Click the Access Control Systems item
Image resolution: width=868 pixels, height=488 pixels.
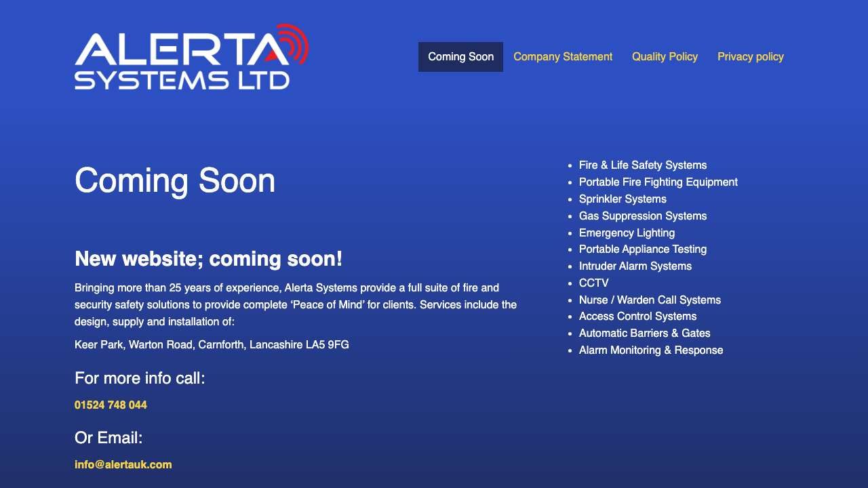(638, 317)
